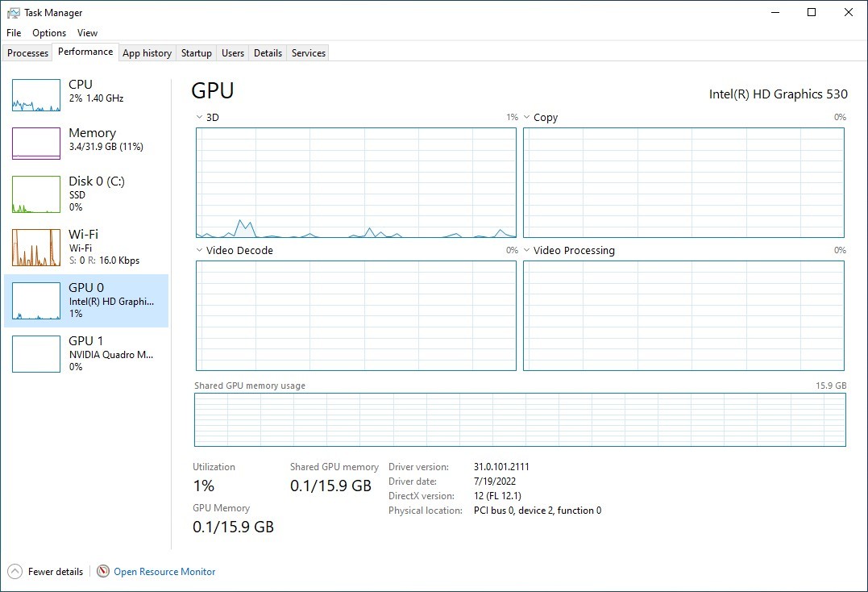This screenshot has height=592, width=868.
Task: Open the View menu
Action: point(88,33)
